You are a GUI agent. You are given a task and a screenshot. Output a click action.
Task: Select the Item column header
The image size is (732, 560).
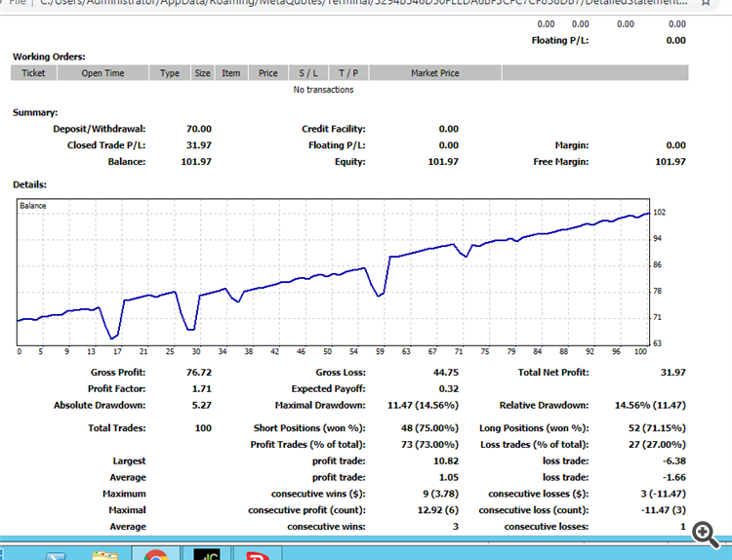click(x=231, y=73)
